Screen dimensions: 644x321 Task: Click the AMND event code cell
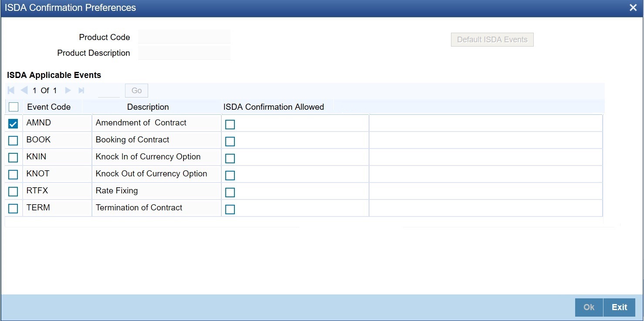(57, 123)
